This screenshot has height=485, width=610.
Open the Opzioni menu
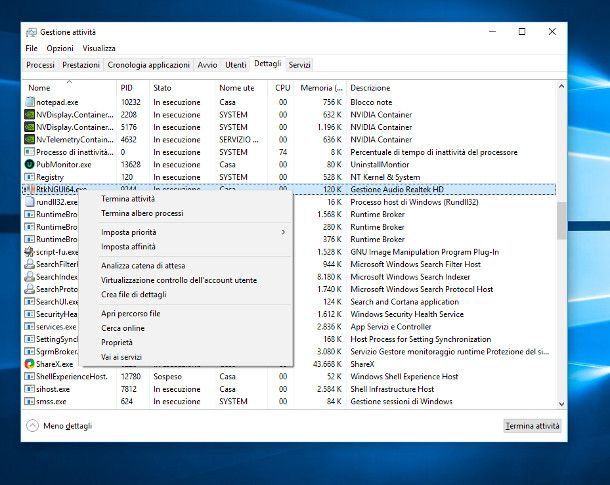coord(60,48)
